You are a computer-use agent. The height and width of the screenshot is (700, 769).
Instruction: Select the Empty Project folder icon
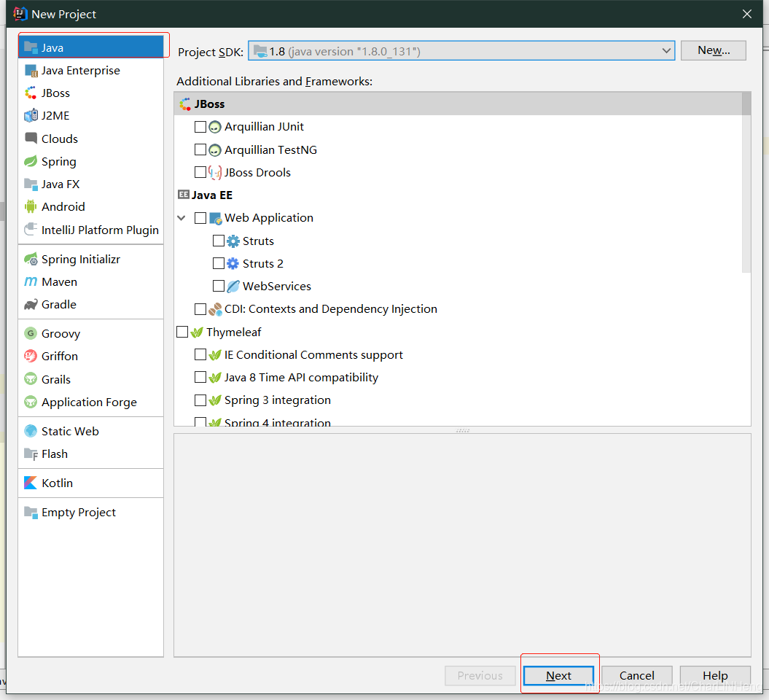[x=31, y=513]
